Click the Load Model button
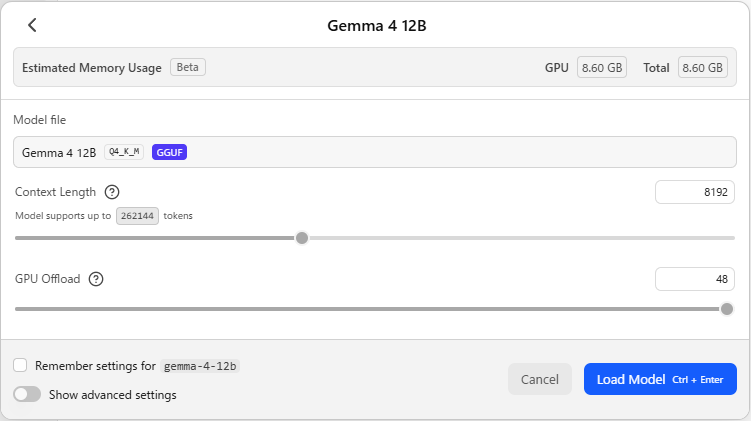This screenshot has height=421, width=751. point(660,379)
